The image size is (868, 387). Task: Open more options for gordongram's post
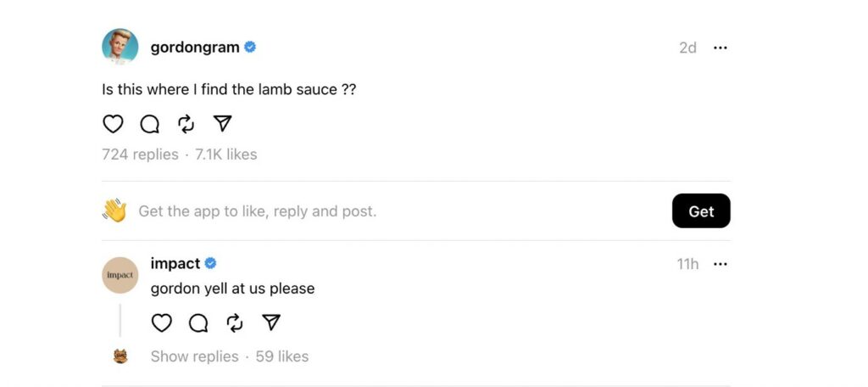click(720, 48)
